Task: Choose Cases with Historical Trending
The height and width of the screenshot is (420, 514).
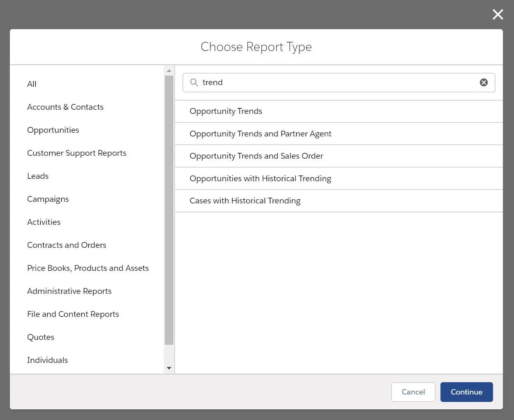Action: tap(339, 201)
